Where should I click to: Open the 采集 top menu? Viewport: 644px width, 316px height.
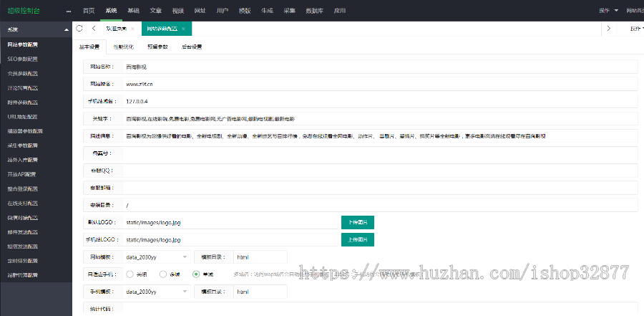(x=289, y=11)
